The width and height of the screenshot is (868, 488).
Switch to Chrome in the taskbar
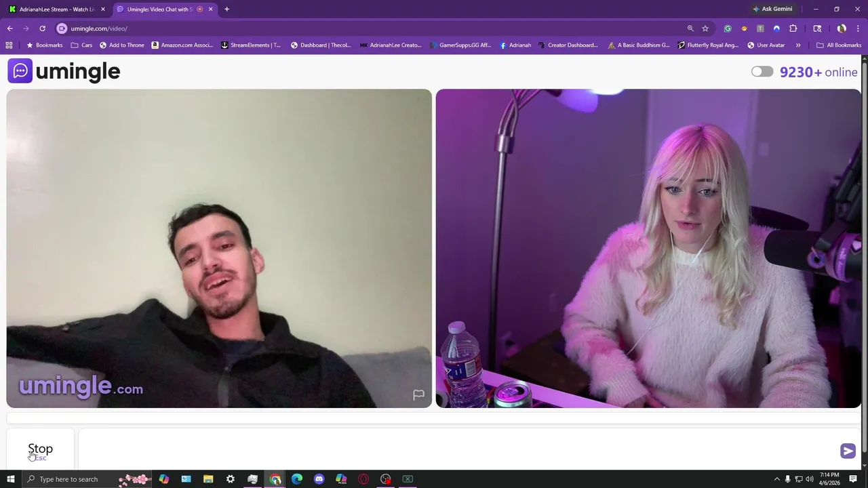[x=275, y=479]
